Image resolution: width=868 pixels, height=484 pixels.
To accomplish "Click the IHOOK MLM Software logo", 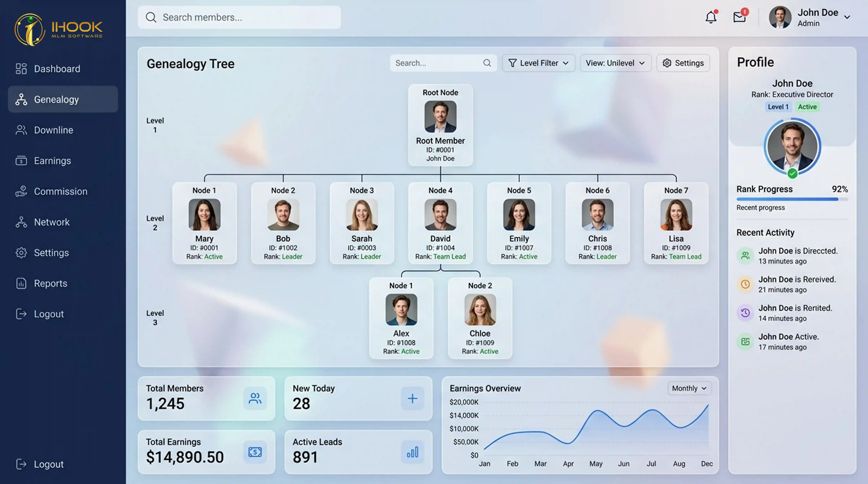I will click(x=59, y=30).
